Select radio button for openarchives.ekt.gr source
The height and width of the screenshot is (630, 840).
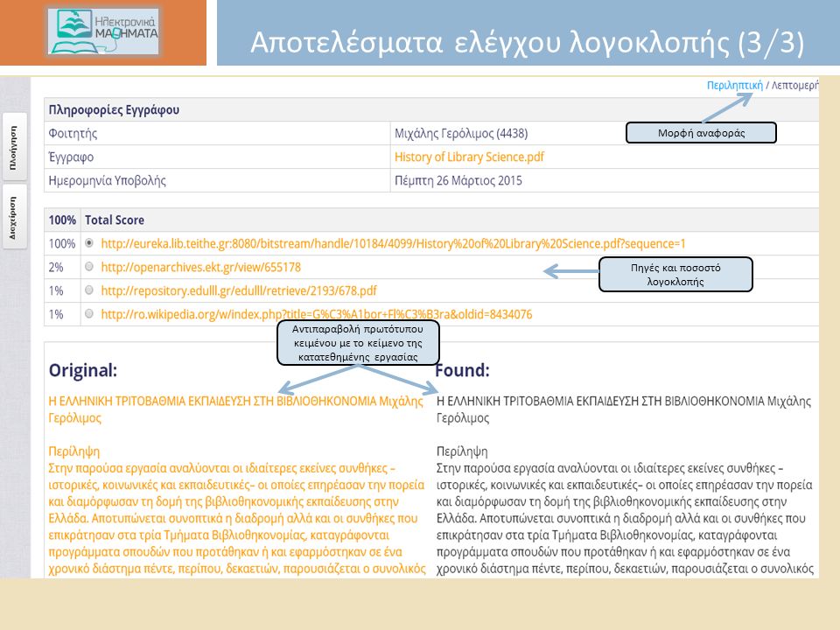89,267
